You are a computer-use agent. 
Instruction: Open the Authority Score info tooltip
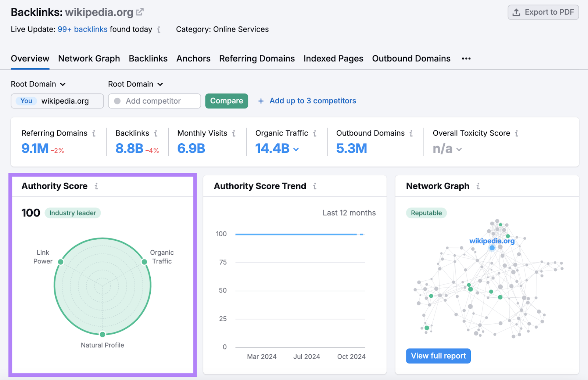(96, 186)
